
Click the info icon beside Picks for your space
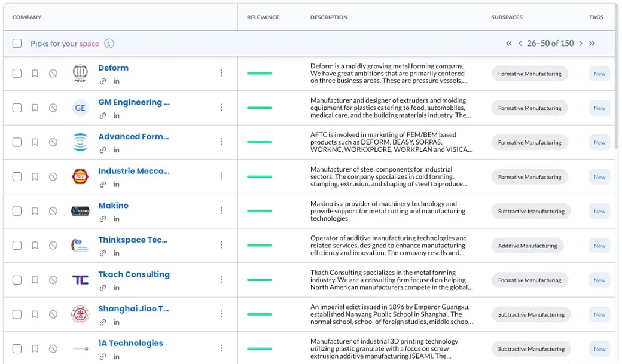click(109, 44)
